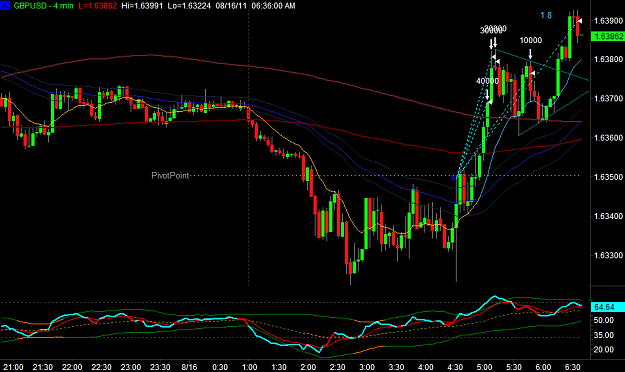625x372 pixels.
Task: Click the 1.63900 price axis label
Action: (608, 21)
